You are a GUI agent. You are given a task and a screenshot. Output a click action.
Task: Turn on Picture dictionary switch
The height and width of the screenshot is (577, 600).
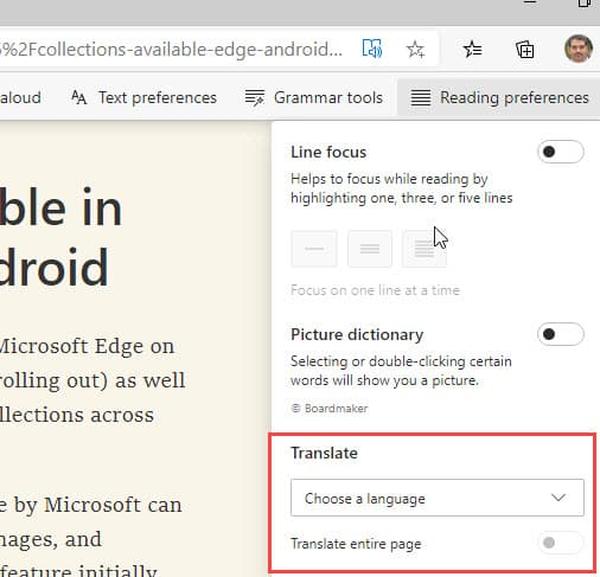[560, 334]
